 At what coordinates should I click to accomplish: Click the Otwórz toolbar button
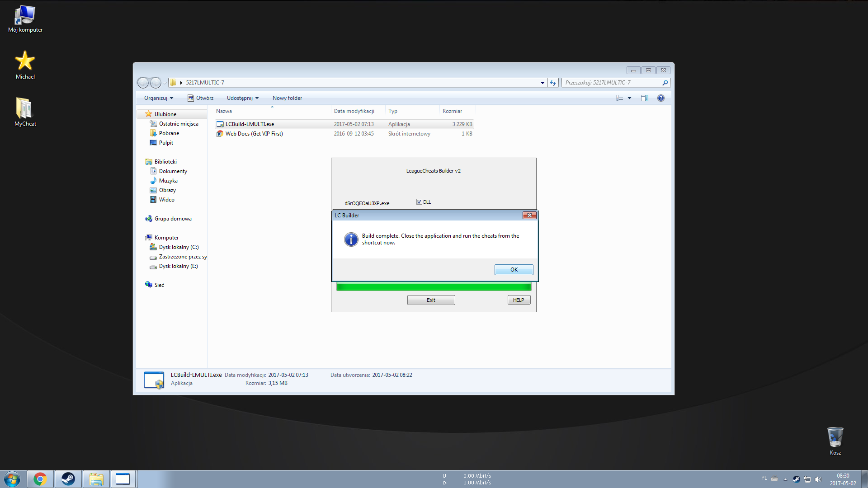coord(200,98)
